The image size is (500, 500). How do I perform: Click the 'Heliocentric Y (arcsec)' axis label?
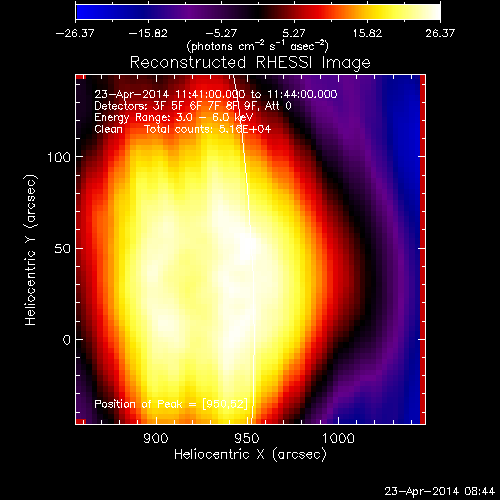click(31, 250)
